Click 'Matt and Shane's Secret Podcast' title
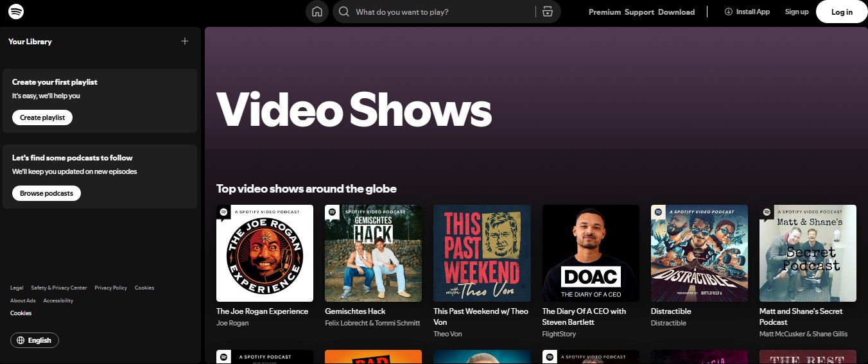 (x=801, y=316)
